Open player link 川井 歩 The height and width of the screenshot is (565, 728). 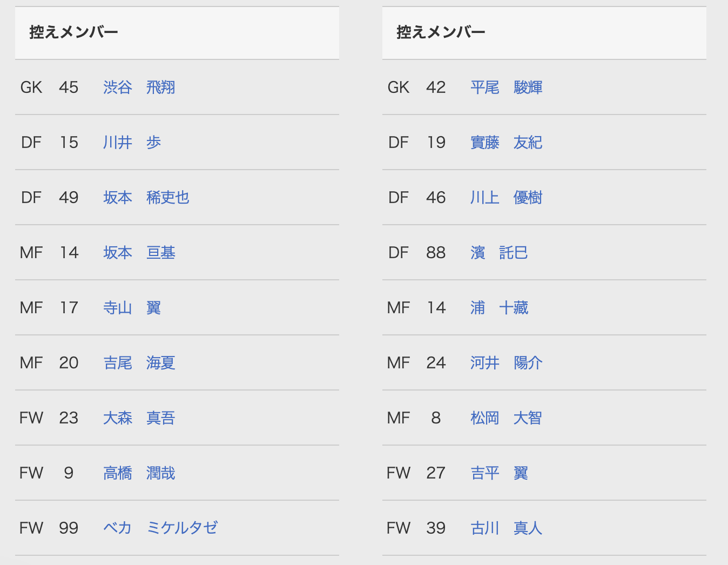(132, 142)
